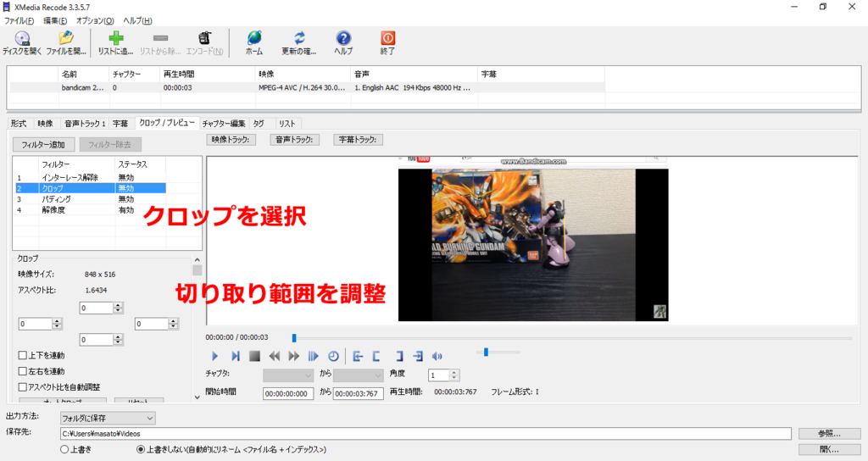
Task: Open the オプション(O) menu
Action: click(95, 20)
